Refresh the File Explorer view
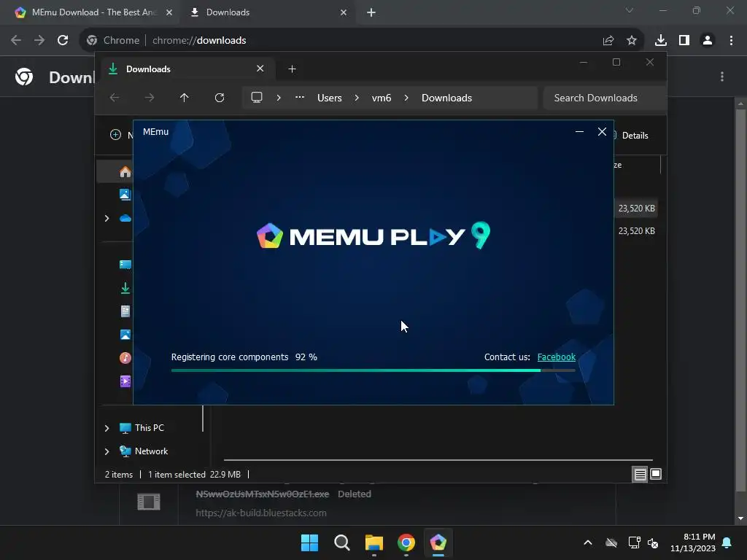Image resolution: width=747 pixels, height=560 pixels. 219,98
